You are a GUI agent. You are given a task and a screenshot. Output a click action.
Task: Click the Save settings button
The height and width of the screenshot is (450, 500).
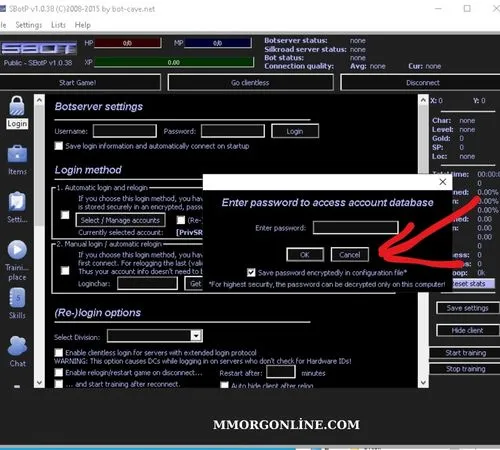[x=467, y=308]
